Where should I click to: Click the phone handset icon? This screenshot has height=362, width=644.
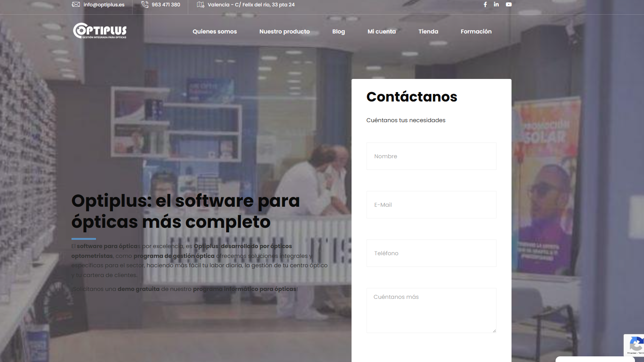click(145, 5)
